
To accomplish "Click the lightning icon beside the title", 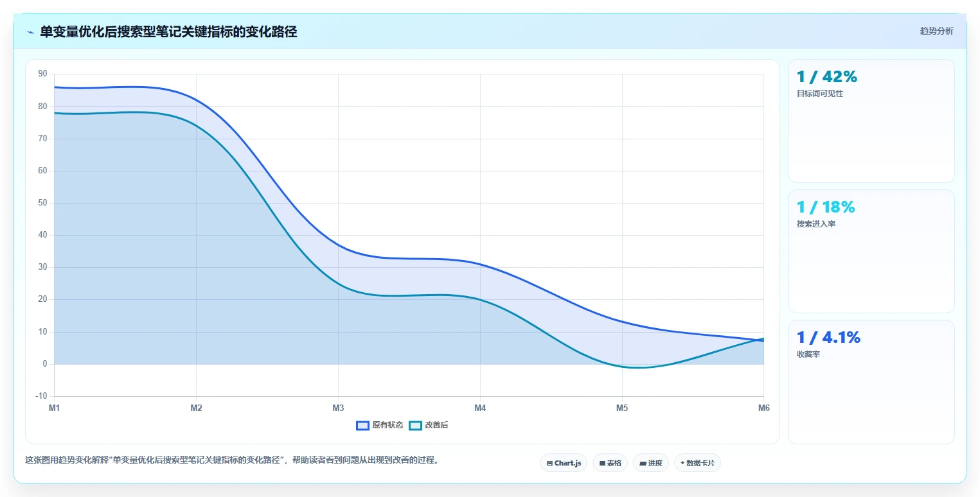I will 30,32.
